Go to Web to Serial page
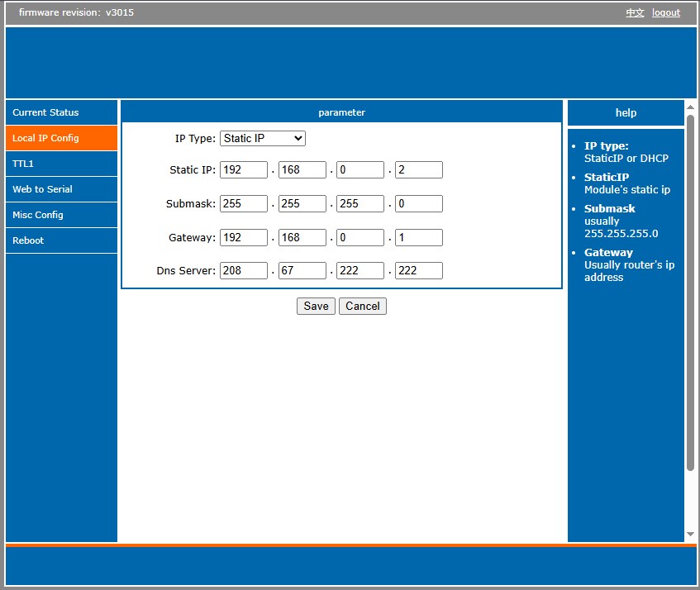Image resolution: width=700 pixels, height=590 pixels. click(61, 189)
